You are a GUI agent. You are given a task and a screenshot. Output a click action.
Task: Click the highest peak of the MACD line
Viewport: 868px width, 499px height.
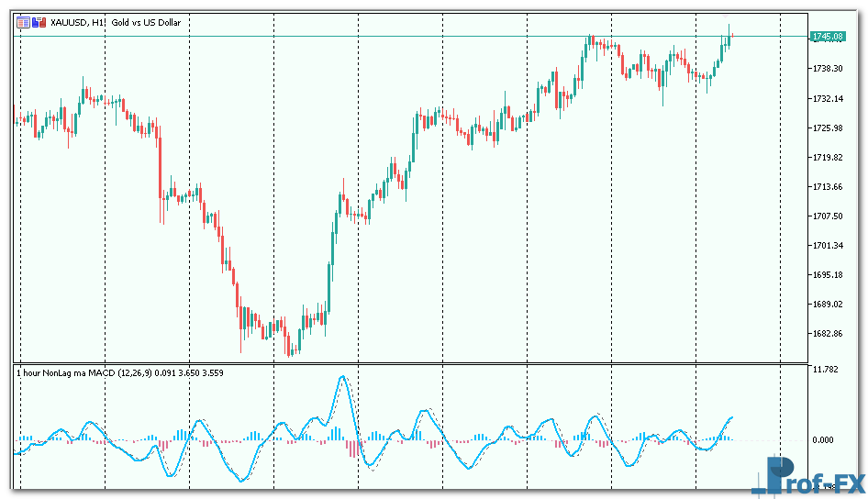pos(343,377)
